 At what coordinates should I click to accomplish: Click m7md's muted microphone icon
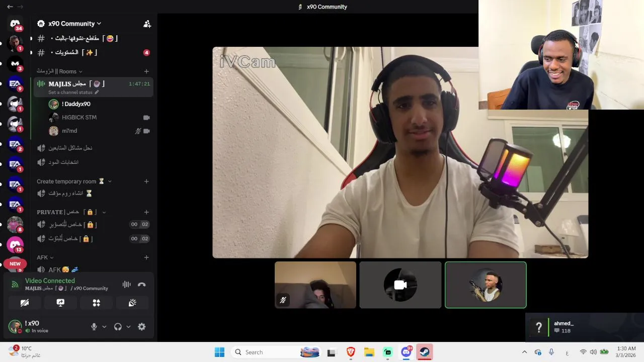coord(138,131)
